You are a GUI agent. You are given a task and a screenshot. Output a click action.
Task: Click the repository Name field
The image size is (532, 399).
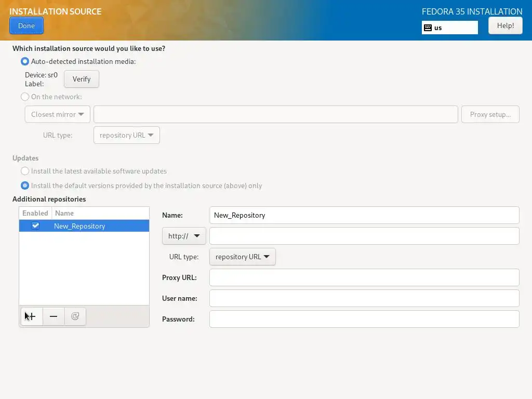(364, 215)
